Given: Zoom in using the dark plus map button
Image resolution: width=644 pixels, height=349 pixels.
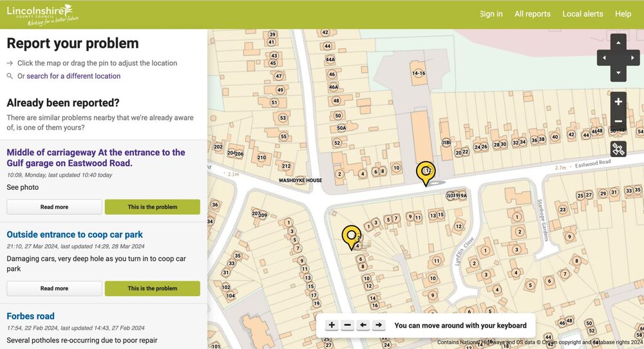Looking at the screenshot, I should [x=618, y=102].
